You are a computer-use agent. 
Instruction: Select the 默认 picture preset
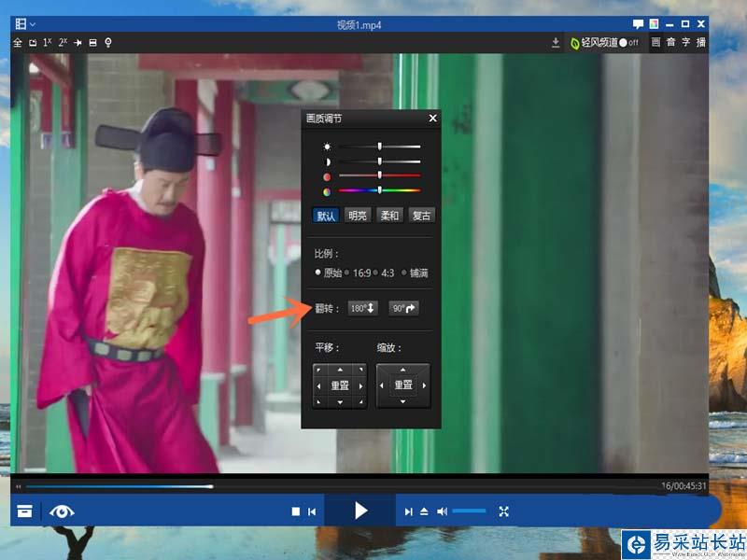tap(326, 216)
